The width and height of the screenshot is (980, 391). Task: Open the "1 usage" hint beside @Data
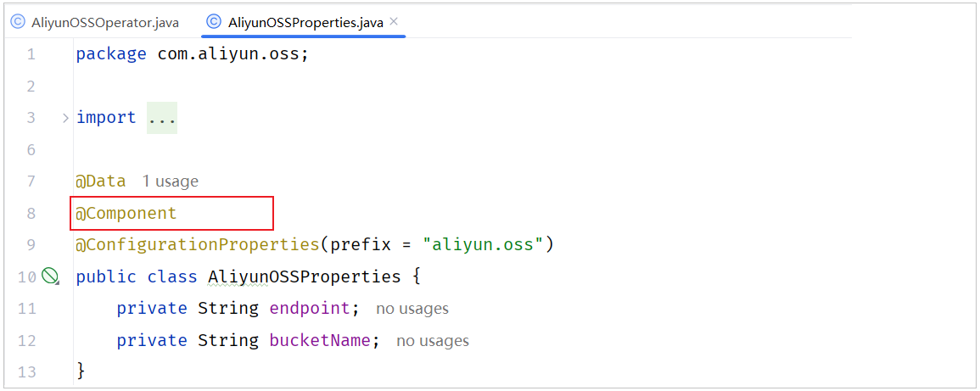click(170, 182)
